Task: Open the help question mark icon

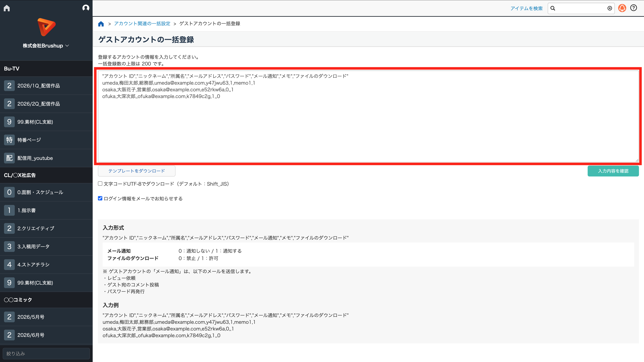Action: pos(633,8)
